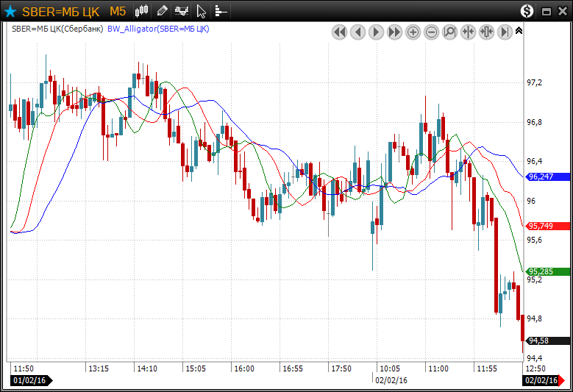Click the 01/02/16 start date marker

click(29, 380)
